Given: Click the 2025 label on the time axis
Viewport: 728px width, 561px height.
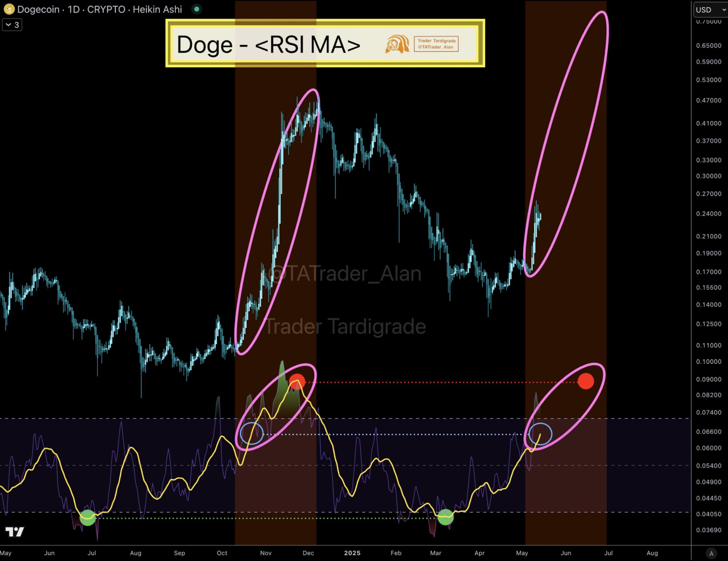Looking at the screenshot, I should click(x=352, y=553).
